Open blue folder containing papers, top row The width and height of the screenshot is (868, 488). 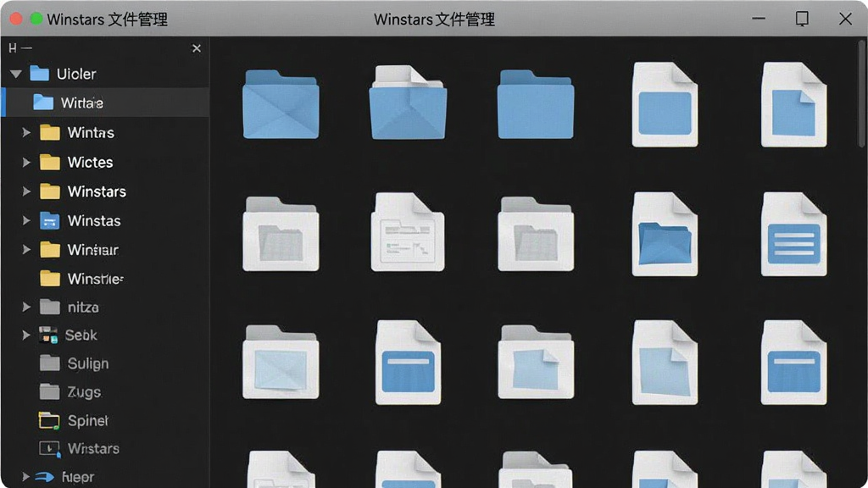pyautogui.click(x=408, y=103)
